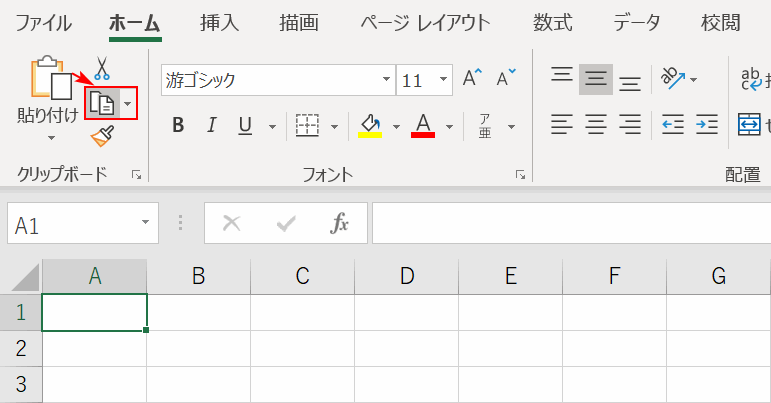
Task: Open the Copy dropdown arrow
Action: point(128,103)
